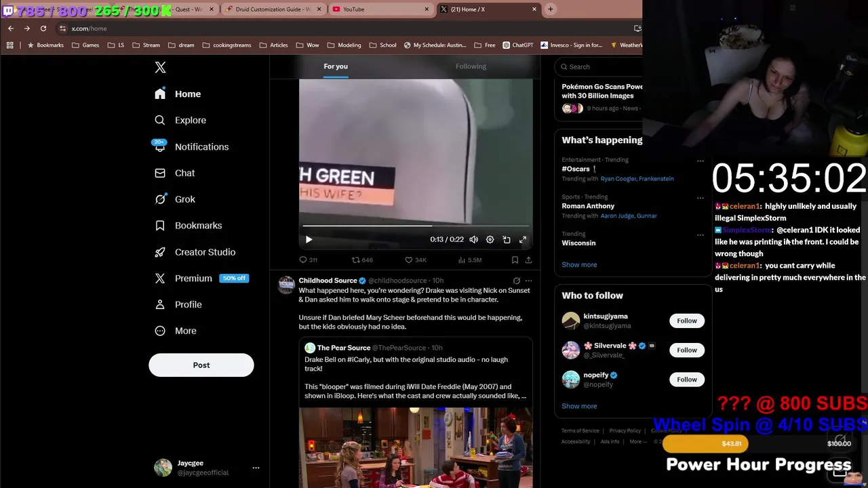
Task: Open the Premium page
Action: (x=201, y=279)
